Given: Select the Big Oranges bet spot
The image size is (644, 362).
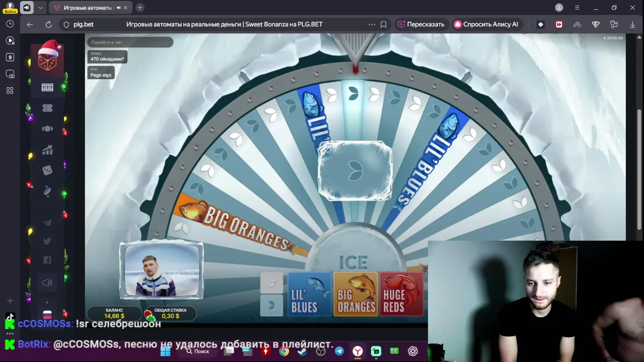Looking at the screenshot, I should (x=356, y=295).
